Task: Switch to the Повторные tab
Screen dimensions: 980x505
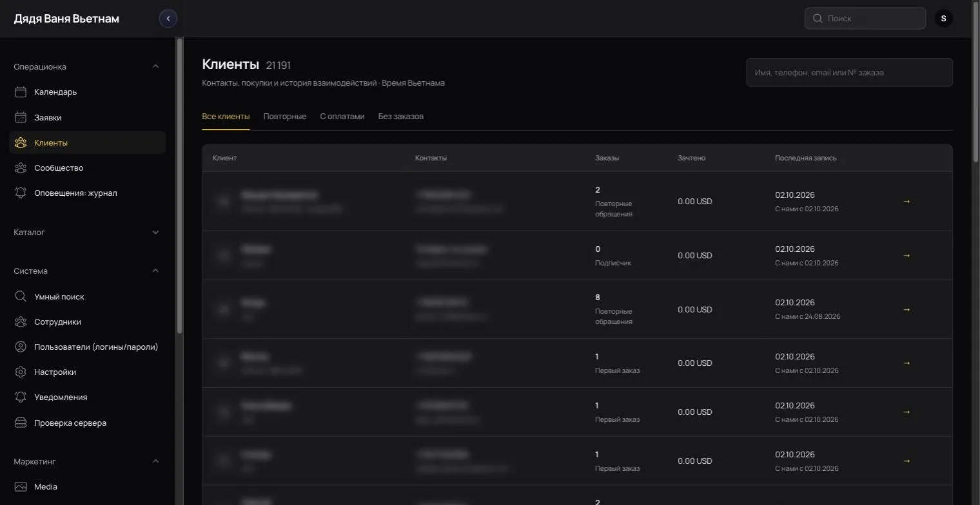Action: click(285, 117)
